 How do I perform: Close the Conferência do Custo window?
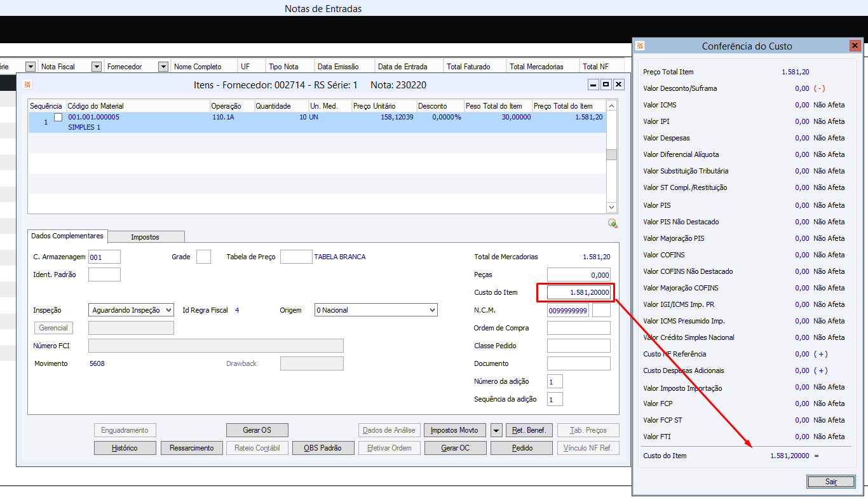(855, 46)
